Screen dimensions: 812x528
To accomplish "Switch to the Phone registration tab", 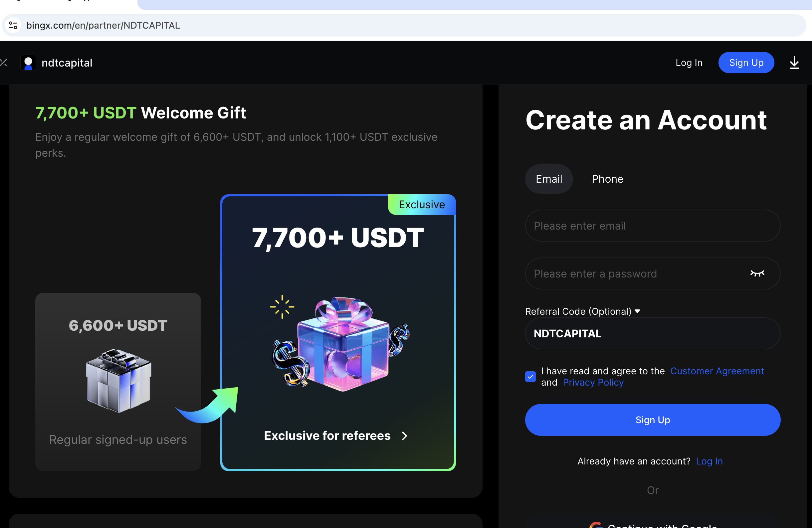I will pyautogui.click(x=607, y=179).
